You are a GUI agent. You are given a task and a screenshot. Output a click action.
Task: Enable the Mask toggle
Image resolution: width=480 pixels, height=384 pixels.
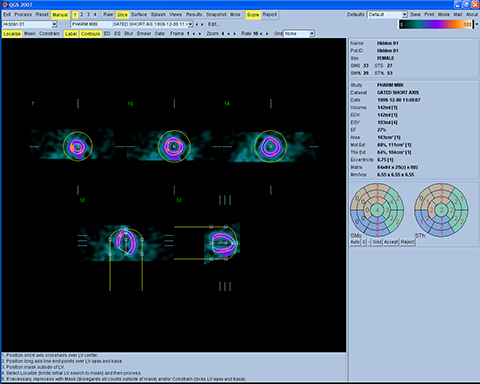[30, 34]
